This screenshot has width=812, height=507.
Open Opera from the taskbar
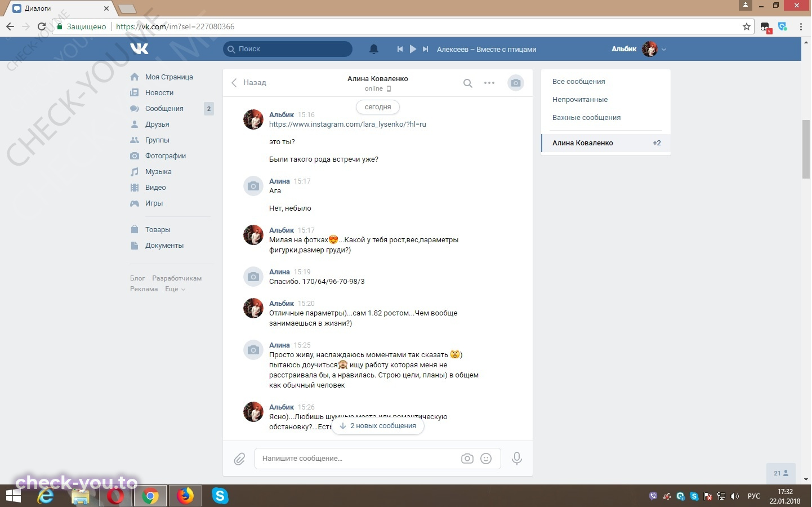pyautogui.click(x=115, y=496)
